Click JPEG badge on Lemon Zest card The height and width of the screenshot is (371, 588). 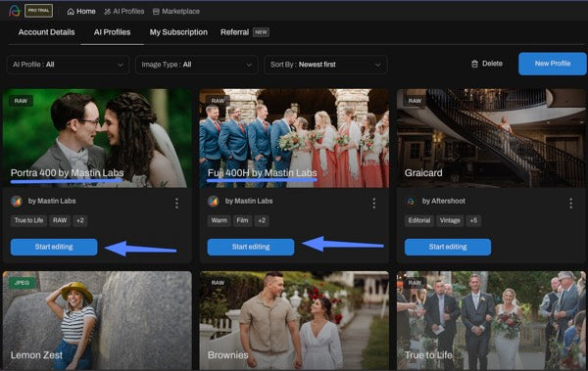(23, 283)
